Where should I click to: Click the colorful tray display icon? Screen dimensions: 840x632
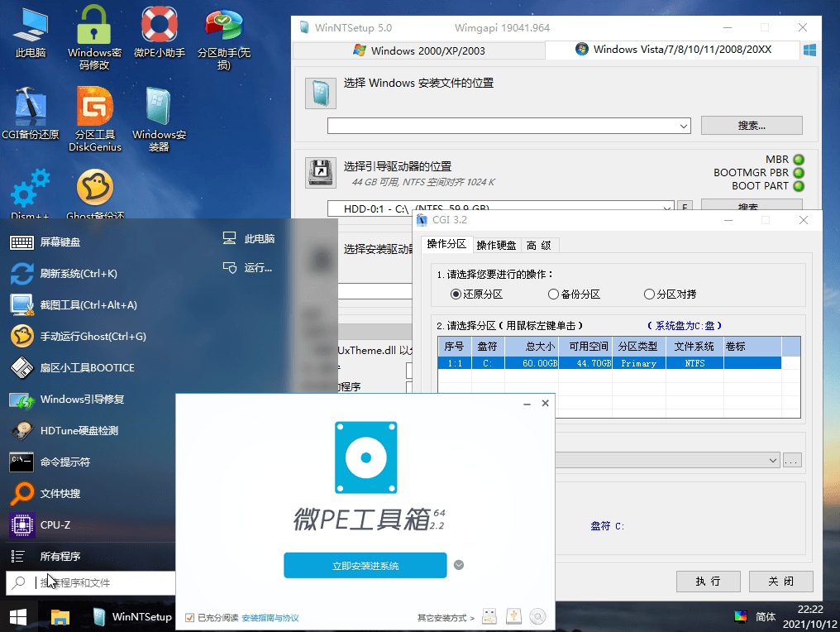[740, 617]
